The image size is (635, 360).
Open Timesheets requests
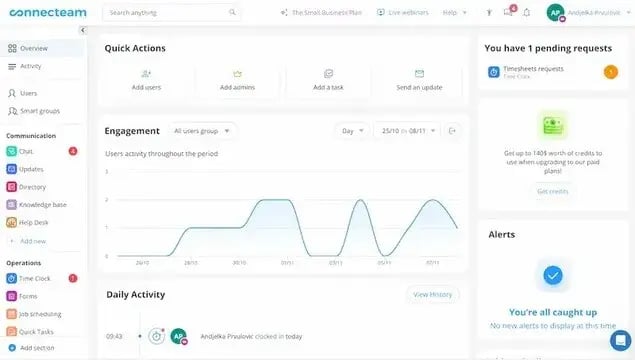pyautogui.click(x=552, y=72)
